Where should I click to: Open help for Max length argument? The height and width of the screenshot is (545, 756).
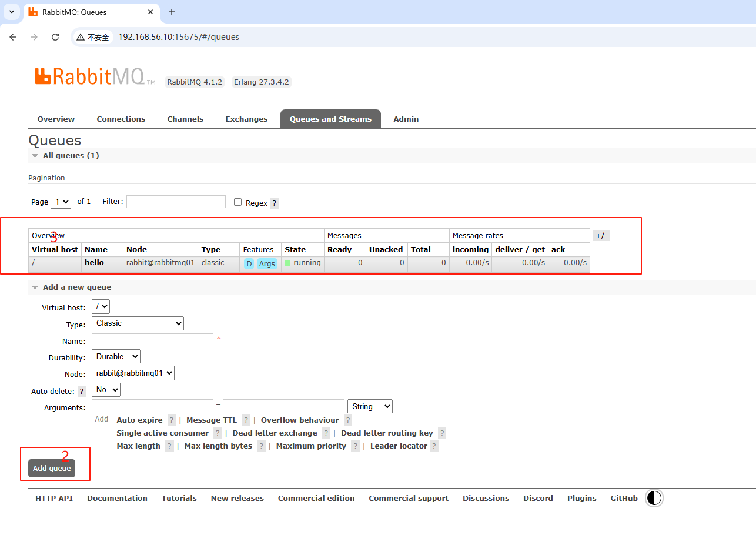tap(169, 446)
